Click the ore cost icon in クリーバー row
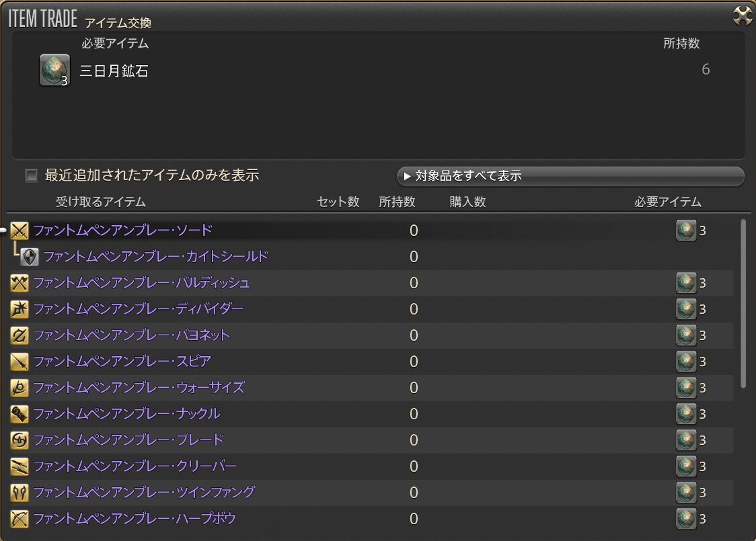Viewport: 756px width, 541px height. (x=685, y=466)
